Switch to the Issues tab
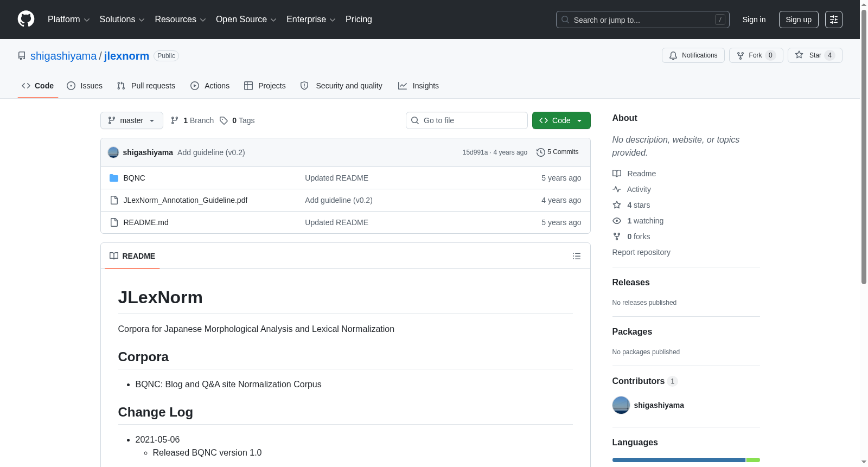 click(x=85, y=86)
